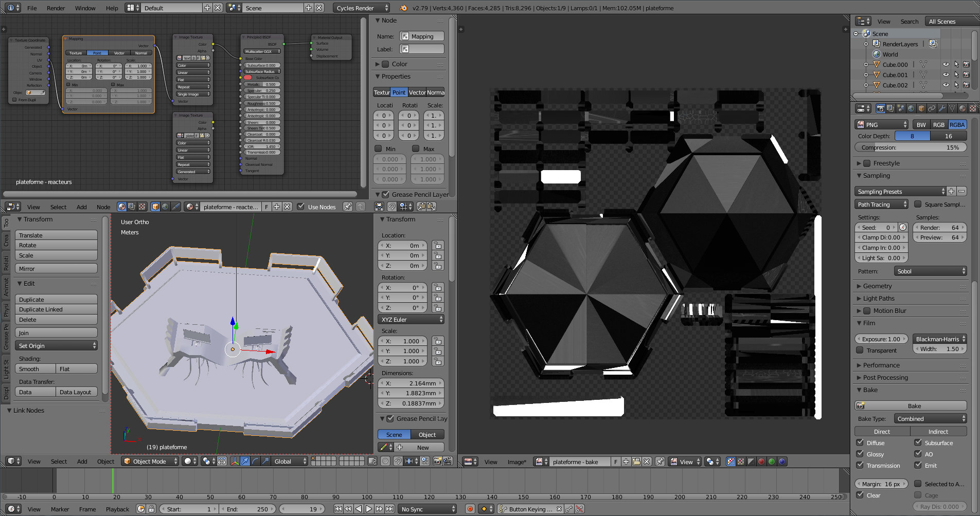Enable automatic keyframe record button
The height and width of the screenshot is (516, 980).
tap(470, 509)
